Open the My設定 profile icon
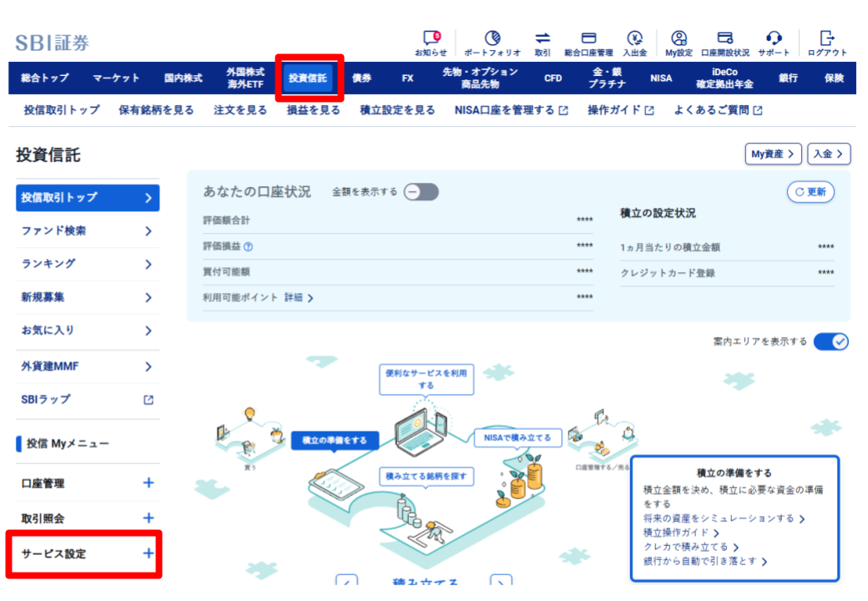This screenshot has width=868, height=601. (679, 38)
